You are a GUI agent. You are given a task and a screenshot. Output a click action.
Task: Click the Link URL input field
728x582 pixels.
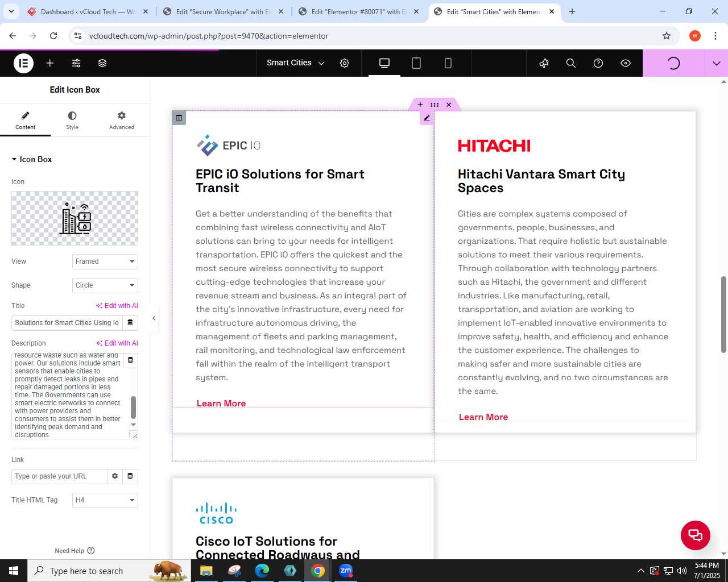(59, 476)
